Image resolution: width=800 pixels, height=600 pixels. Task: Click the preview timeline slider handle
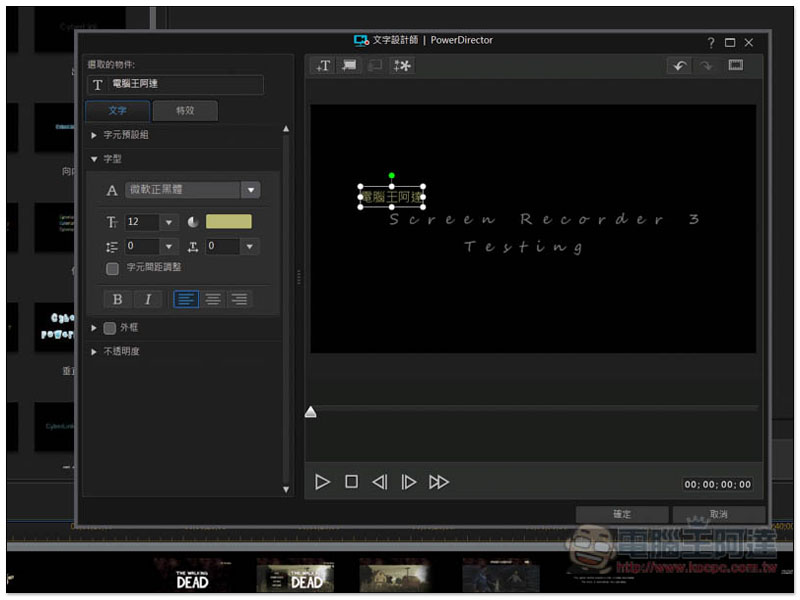pyautogui.click(x=310, y=412)
